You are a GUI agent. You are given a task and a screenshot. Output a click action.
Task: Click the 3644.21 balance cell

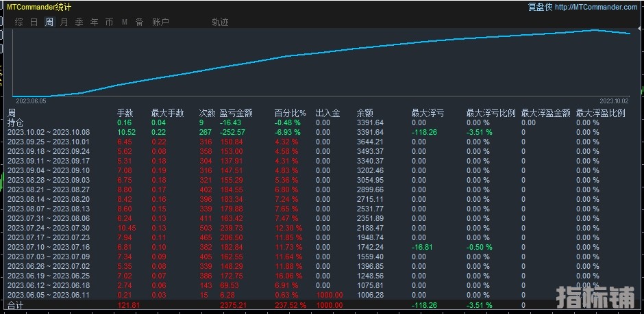(x=370, y=142)
